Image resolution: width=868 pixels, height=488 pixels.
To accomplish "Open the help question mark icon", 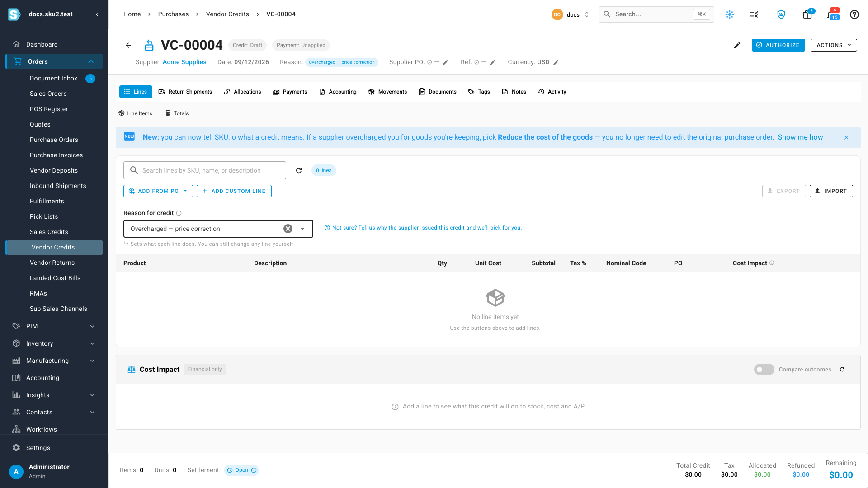I will coord(854,14).
